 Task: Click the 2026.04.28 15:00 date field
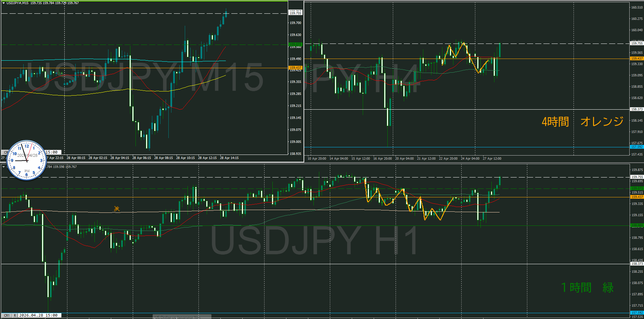click(38, 315)
